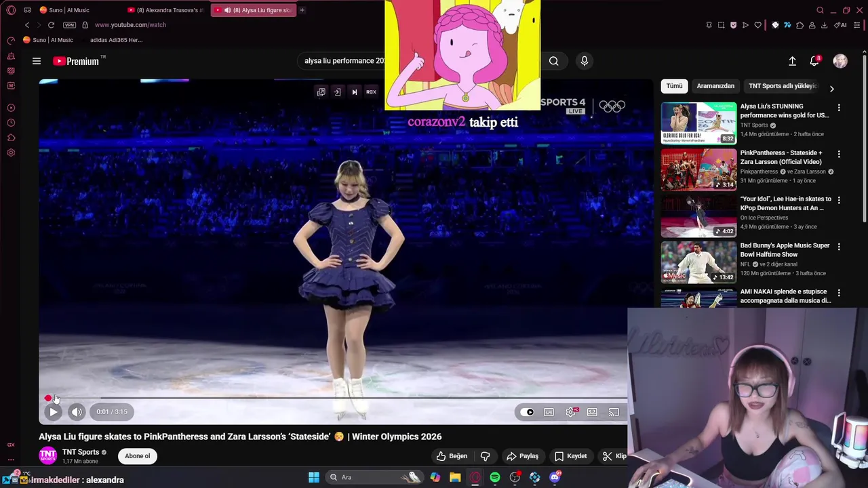Open player settings gear
This screenshot has height=488, width=868.
point(571,412)
